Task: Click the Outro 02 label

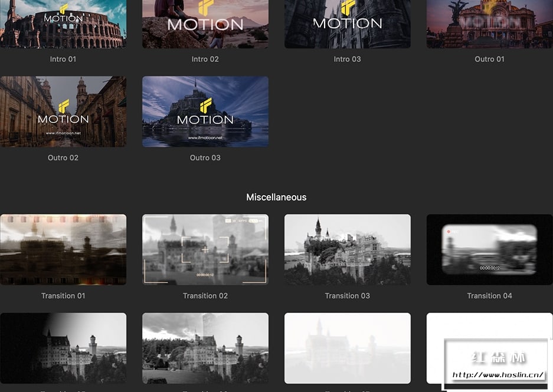Action: tap(63, 158)
